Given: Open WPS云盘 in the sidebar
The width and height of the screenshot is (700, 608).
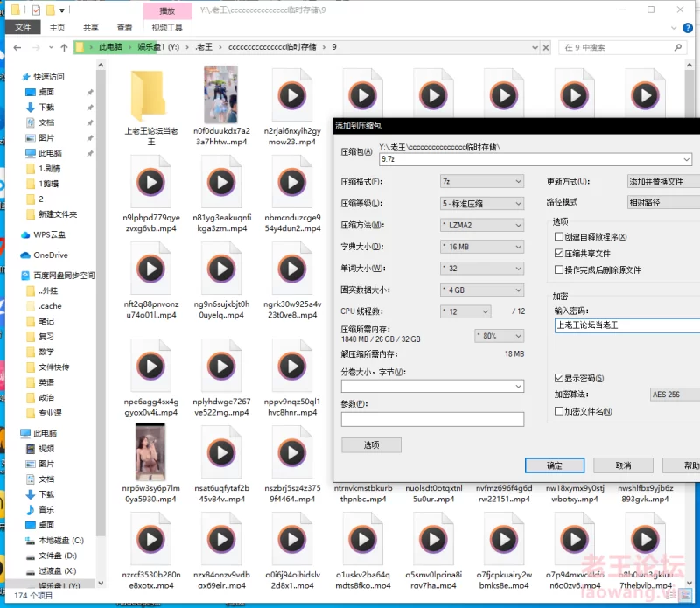Looking at the screenshot, I should pos(50,235).
